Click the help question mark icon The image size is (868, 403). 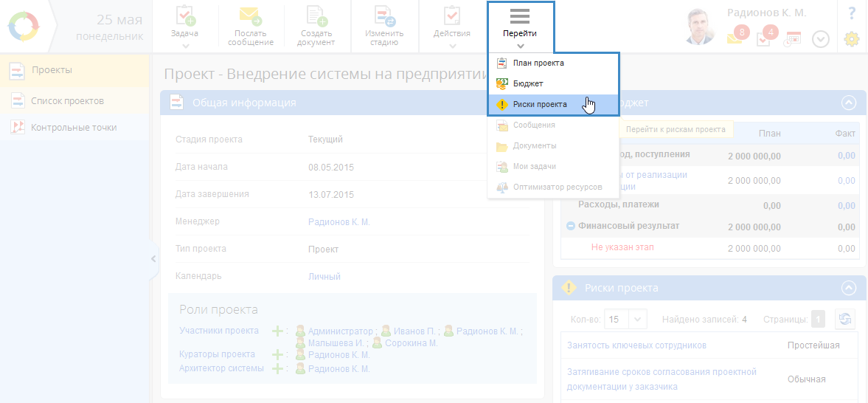tap(852, 13)
